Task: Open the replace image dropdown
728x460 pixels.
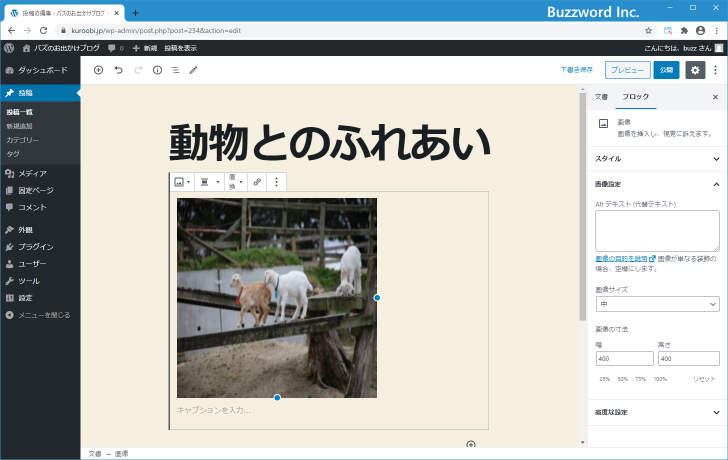Action: [235, 182]
